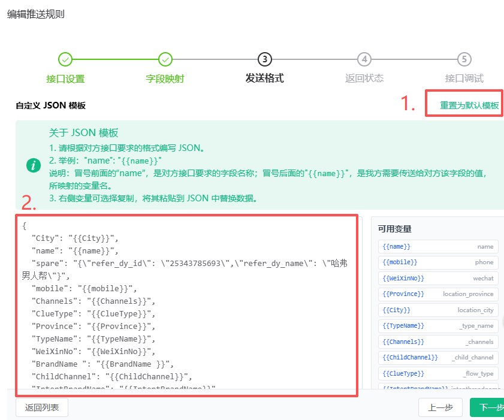Select the {{City}} variable row
Screen dimensions: 504x420
tap(438, 310)
